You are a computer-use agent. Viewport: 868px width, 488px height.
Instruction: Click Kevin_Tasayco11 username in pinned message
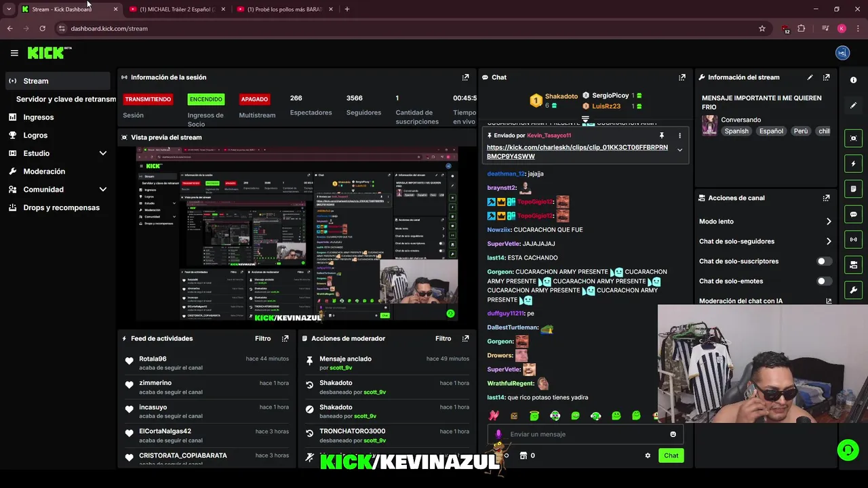click(x=549, y=136)
